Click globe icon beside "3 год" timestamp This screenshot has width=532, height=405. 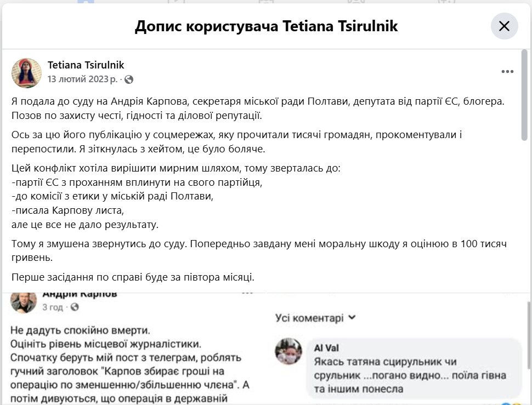pyautogui.click(x=75, y=307)
